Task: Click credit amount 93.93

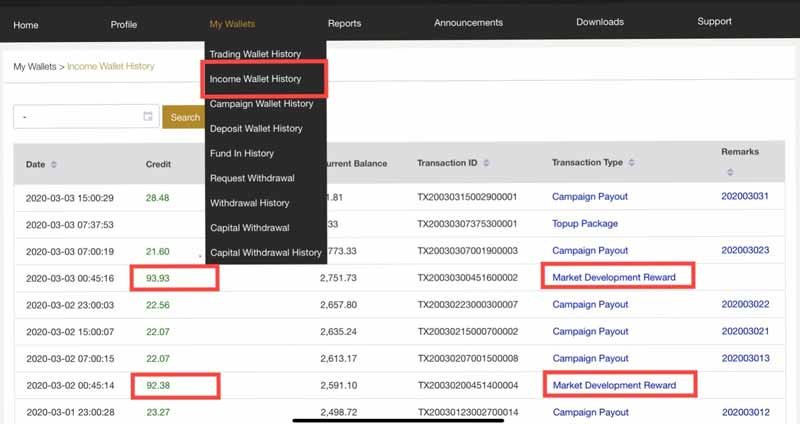Action: [x=158, y=278]
